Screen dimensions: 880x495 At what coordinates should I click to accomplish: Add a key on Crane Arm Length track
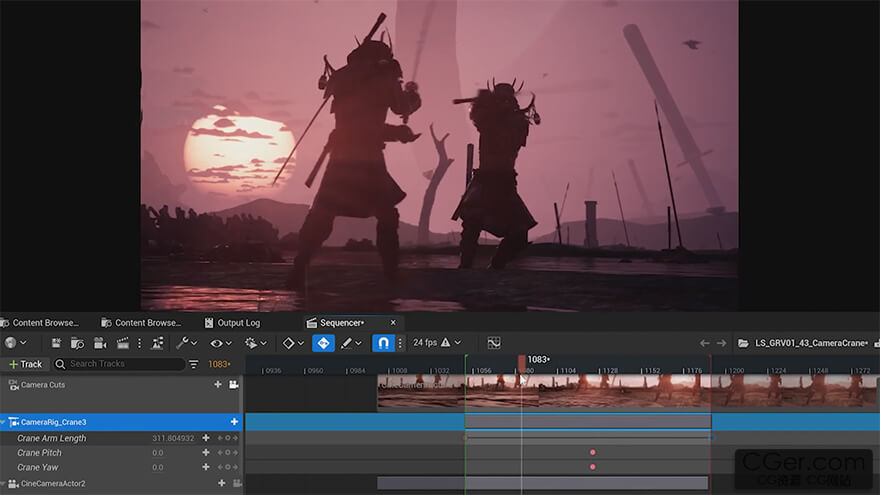click(227, 438)
